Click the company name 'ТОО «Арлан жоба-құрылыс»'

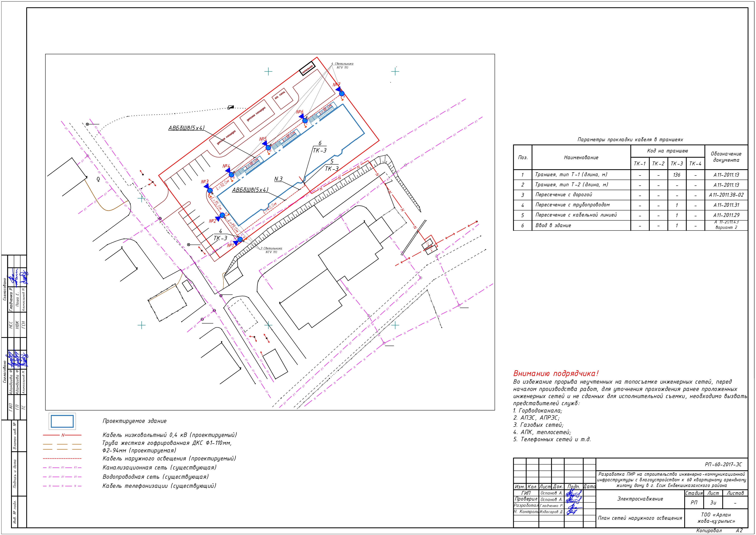pos(716,518)
